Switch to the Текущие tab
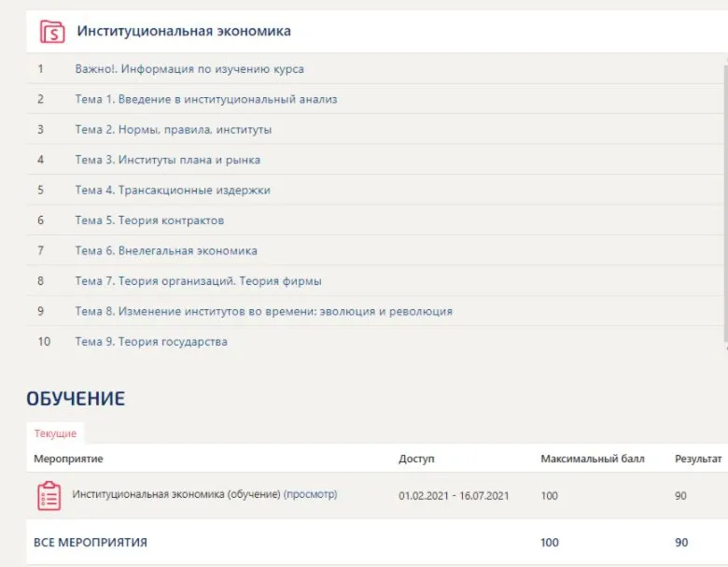The height and width of the screenshot is (567, 728). coord(55,433)
